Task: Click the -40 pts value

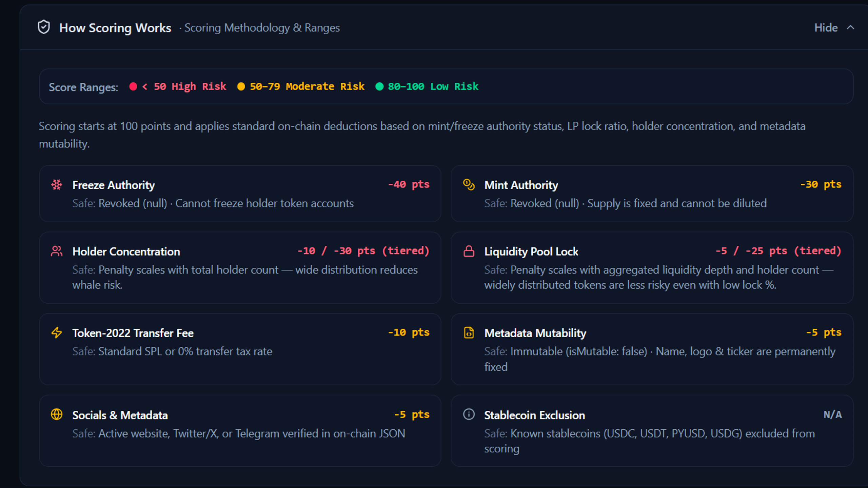Action: pos(409,184)
